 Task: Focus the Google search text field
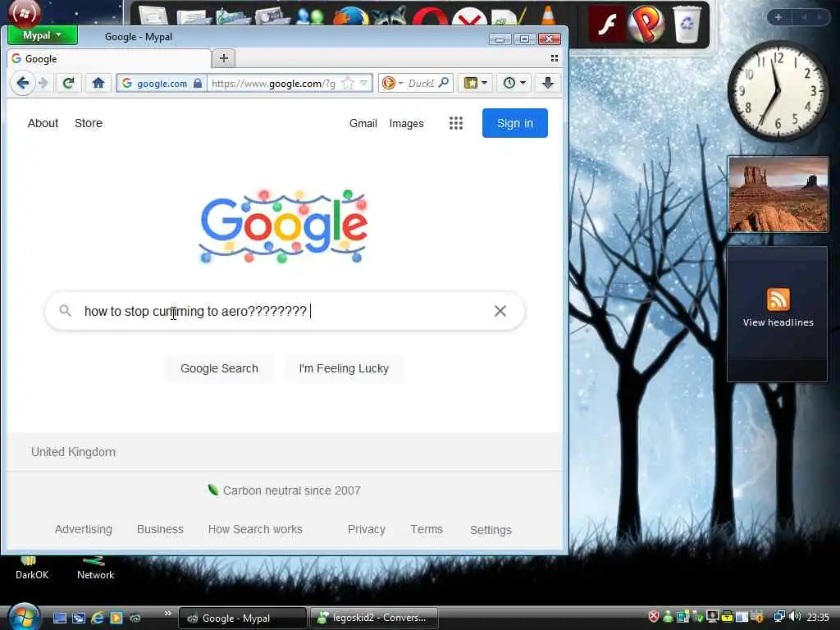286,311
